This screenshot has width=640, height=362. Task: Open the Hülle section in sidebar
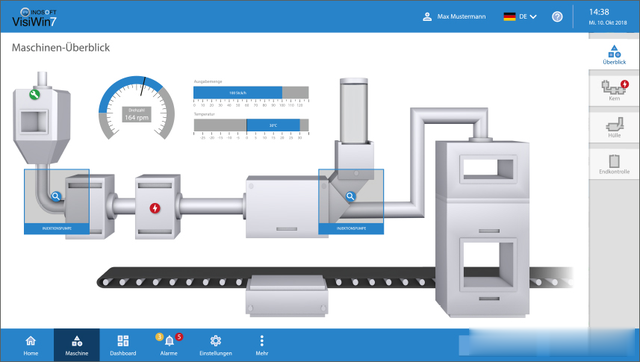(x=614, y=127)
